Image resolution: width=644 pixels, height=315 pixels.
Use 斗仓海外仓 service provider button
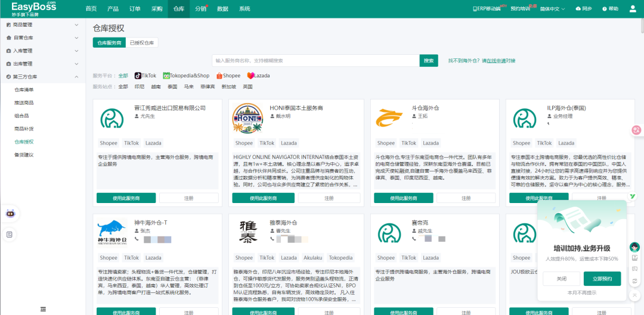(x=403, y=198)
